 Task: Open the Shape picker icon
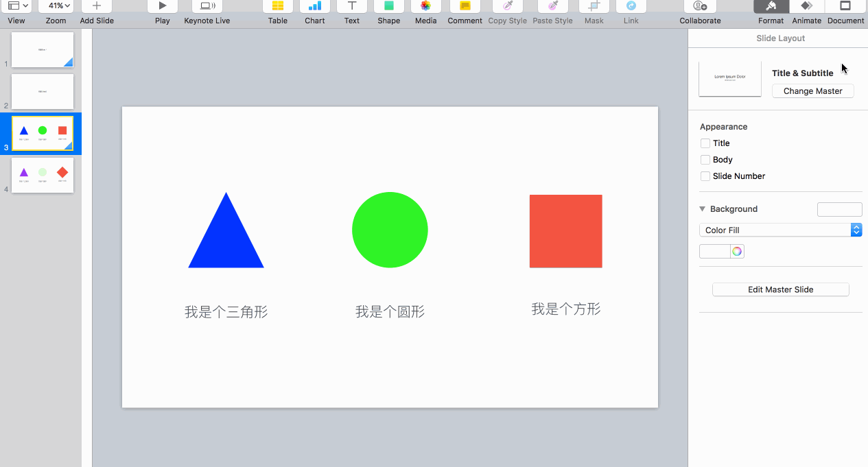[x=389, y=6]
